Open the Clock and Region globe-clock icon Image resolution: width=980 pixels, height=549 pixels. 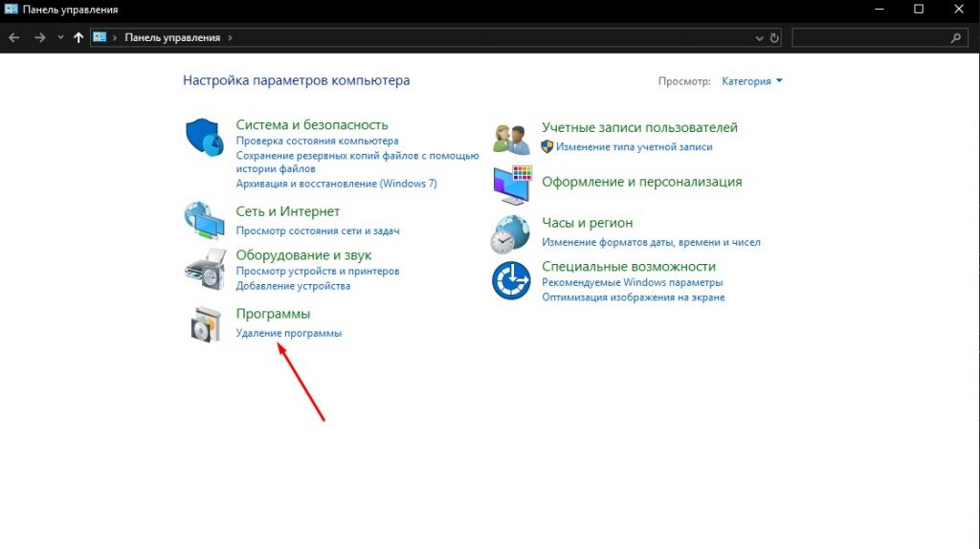coord(510,234)
